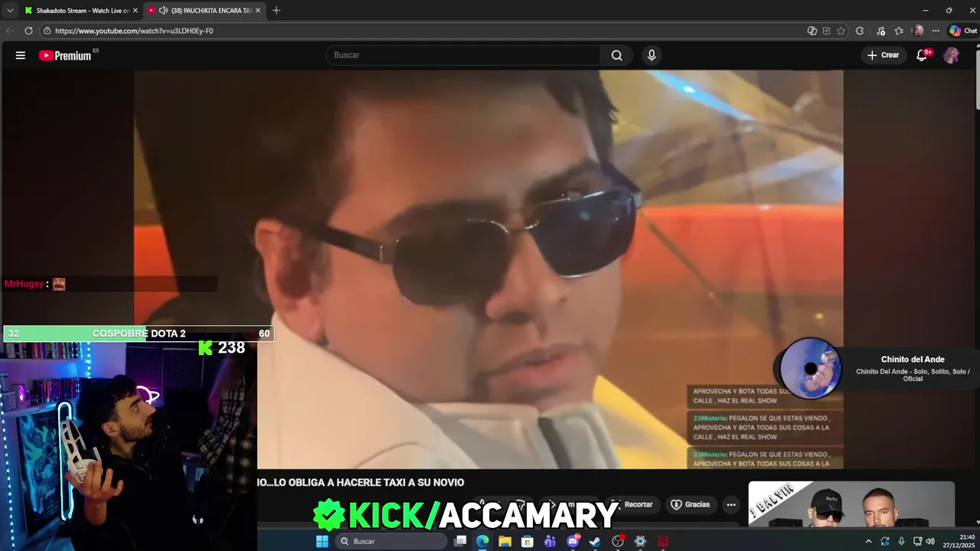Image resolution: width=980 pixels, height=551 pixels.
Task: Reload the page with the refresh icon
Action: pyautogui.click(x=28, y=31)
